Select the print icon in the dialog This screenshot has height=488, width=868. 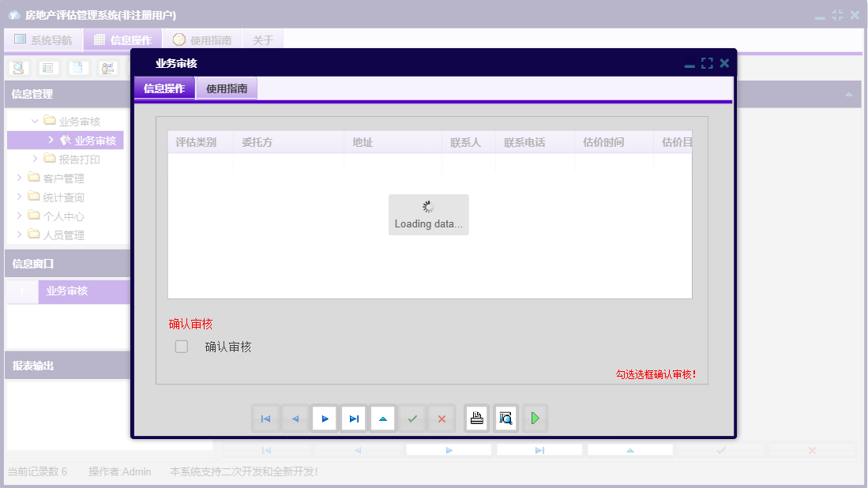click(x=476, y=418)
